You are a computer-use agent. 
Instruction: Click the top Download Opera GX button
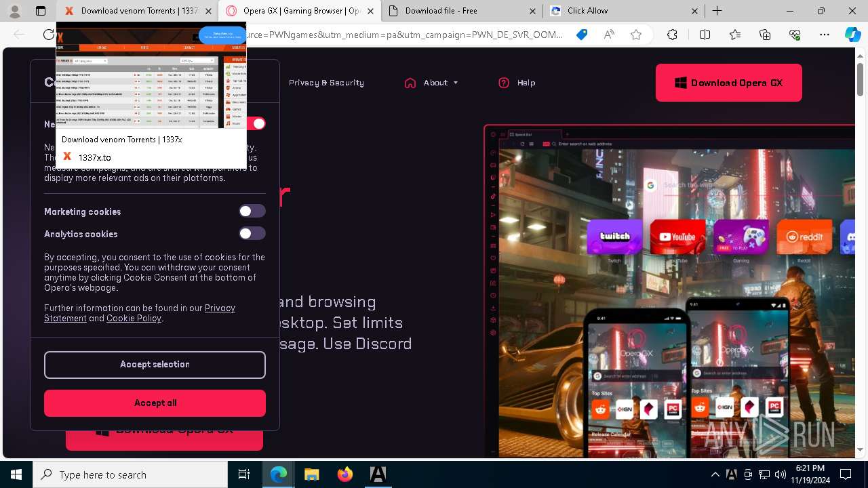tap(729, 83)
